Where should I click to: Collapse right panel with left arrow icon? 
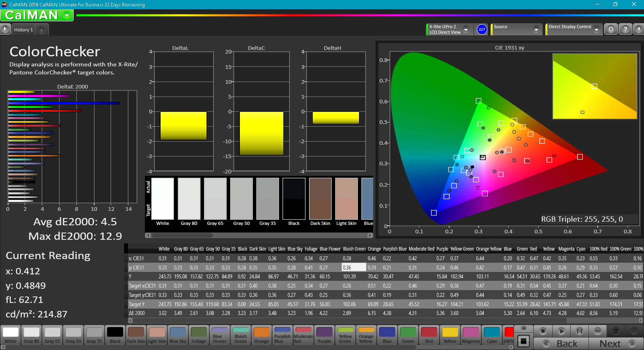[x=638, y=29]
